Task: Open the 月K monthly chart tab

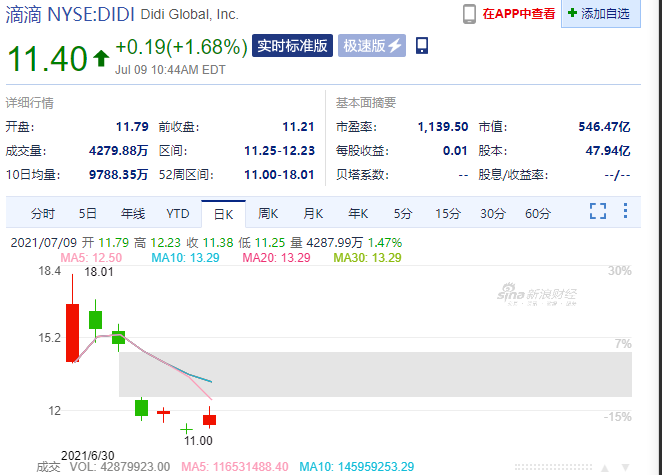Action: pos(313,214)
